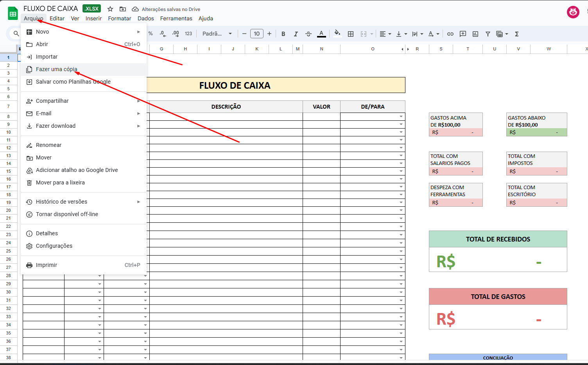This screenshot has height=365, width=588.
Task: Select Fazer uma cópia
Action: tap(84, 69)
